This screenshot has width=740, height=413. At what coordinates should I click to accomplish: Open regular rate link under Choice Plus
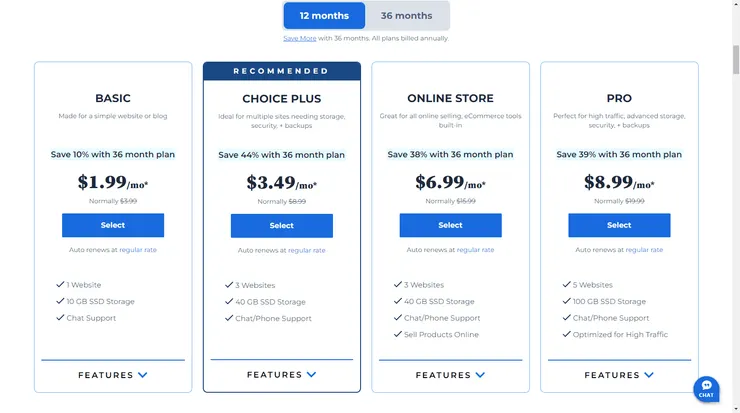(306, 250)
